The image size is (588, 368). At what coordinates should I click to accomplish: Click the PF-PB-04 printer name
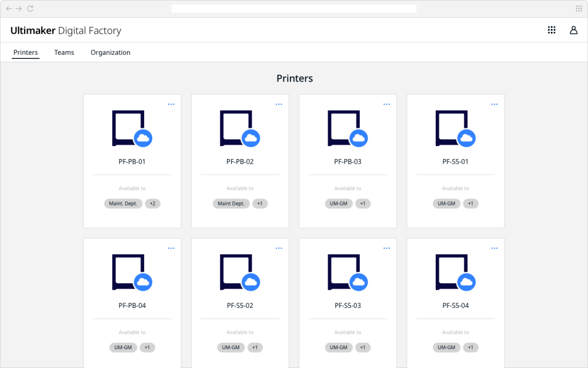(x=132, y=306)
